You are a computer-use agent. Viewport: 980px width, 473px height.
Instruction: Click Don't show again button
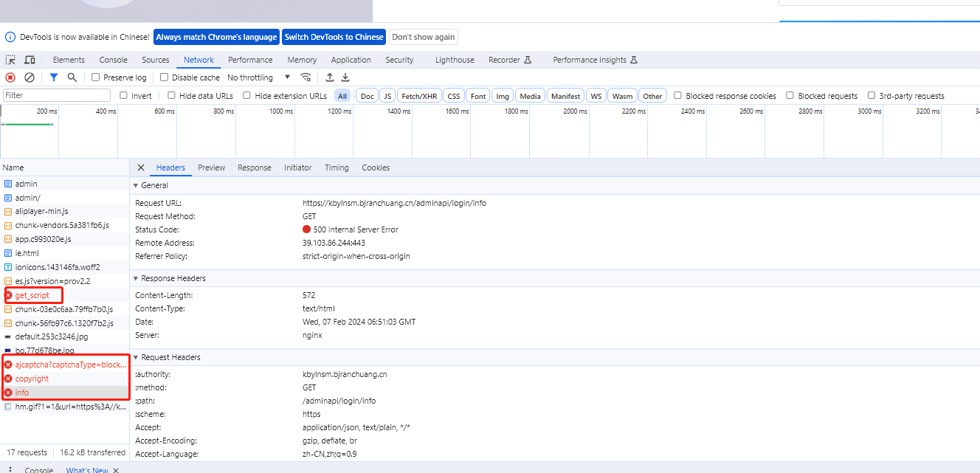(x=424, y=37)
